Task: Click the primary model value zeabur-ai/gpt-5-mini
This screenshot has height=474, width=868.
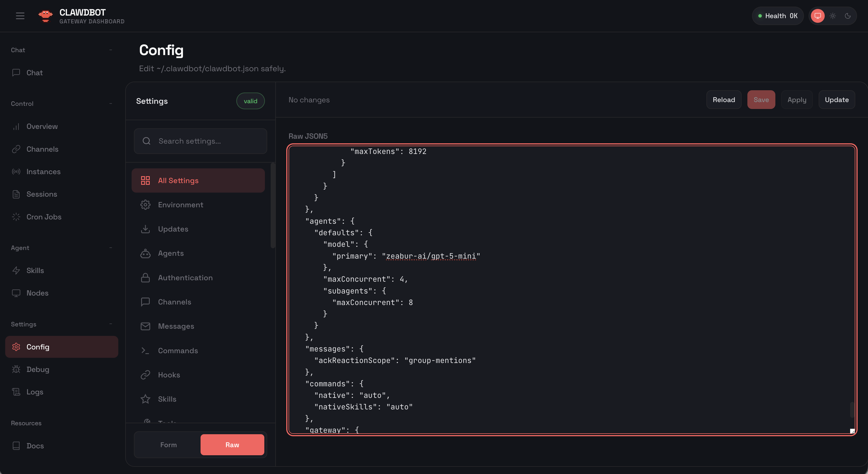Action: [431, 256]
